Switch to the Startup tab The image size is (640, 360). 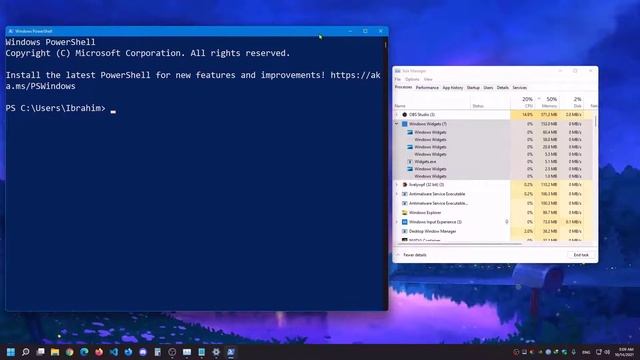click(473, 88)
